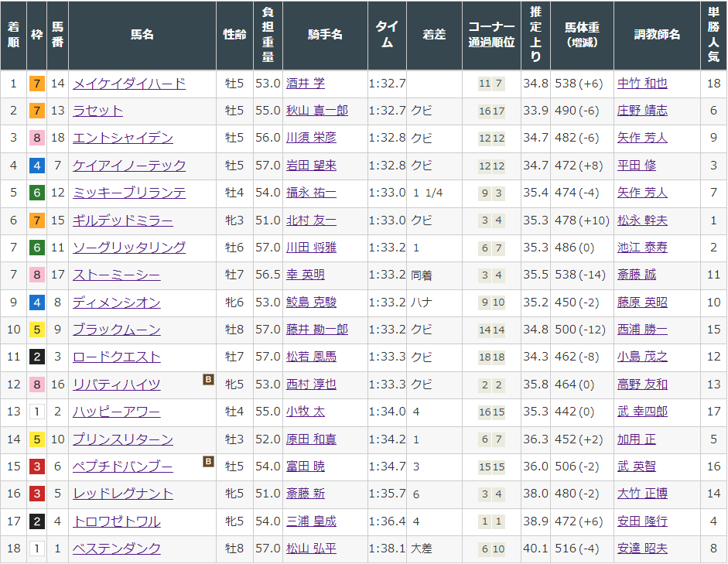Click the pink frame 8 badge for エントシャイデン
Screen dimensions: 728x564
[37, 138]
